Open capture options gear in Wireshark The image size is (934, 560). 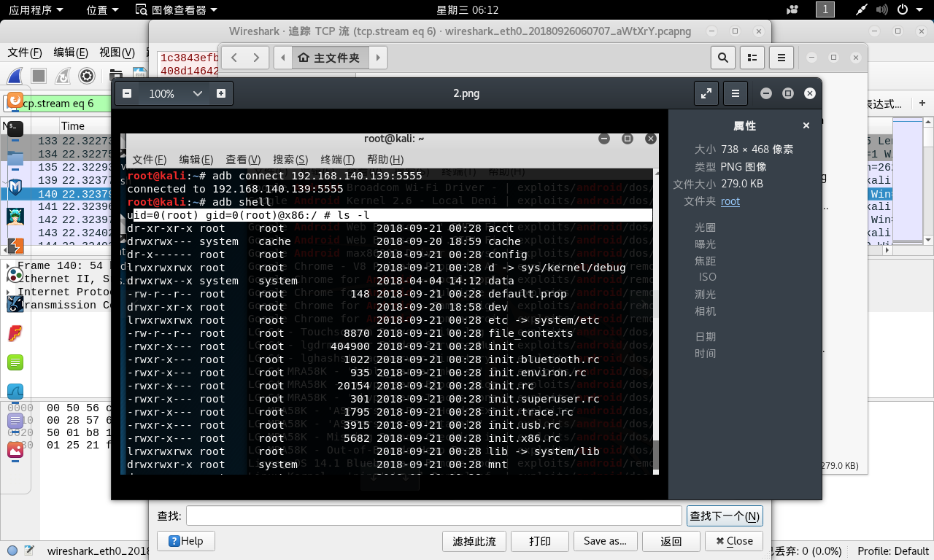coord(87,76)
